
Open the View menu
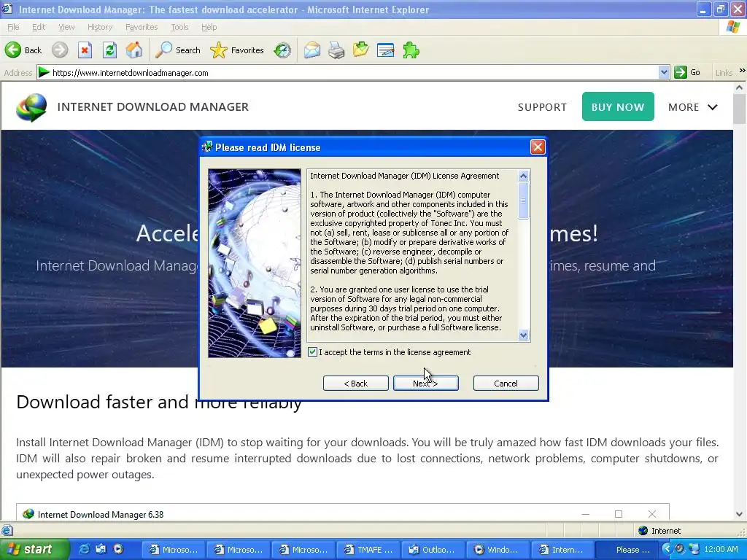click(66, 27)
